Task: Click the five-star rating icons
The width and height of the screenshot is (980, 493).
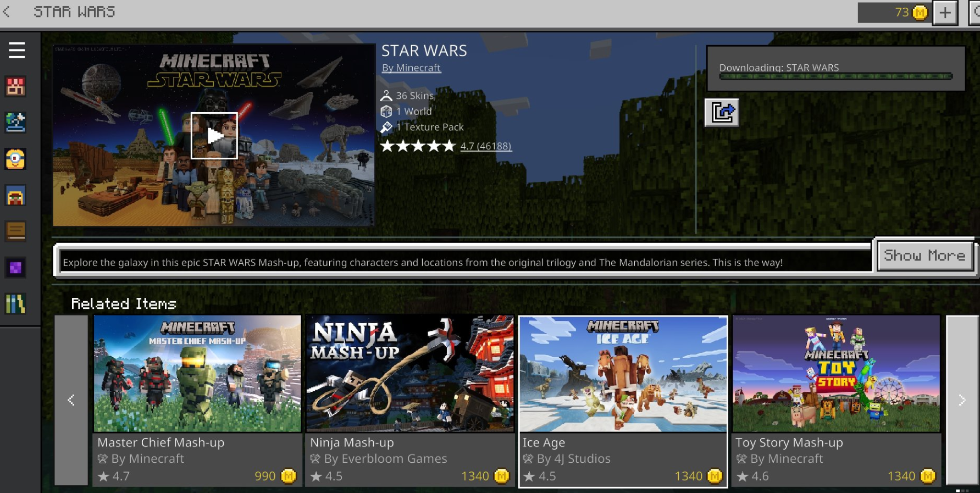Action: tap(418, 146)
